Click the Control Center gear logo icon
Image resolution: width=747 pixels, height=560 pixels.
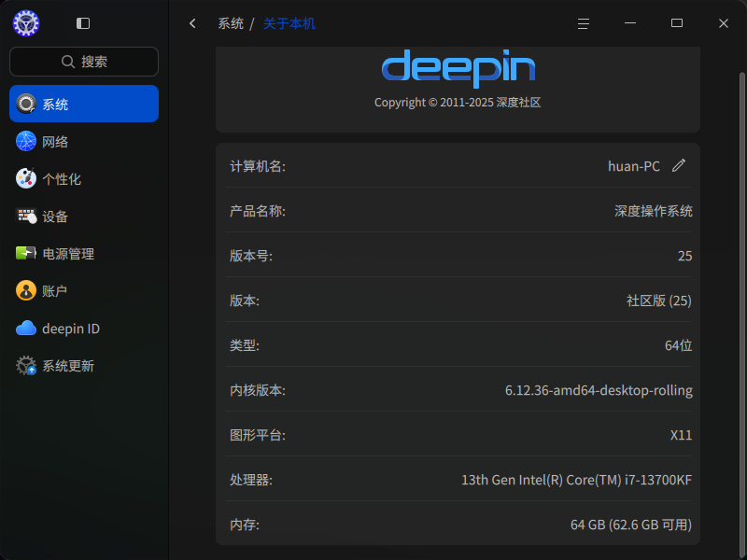[x=26, y=22]
